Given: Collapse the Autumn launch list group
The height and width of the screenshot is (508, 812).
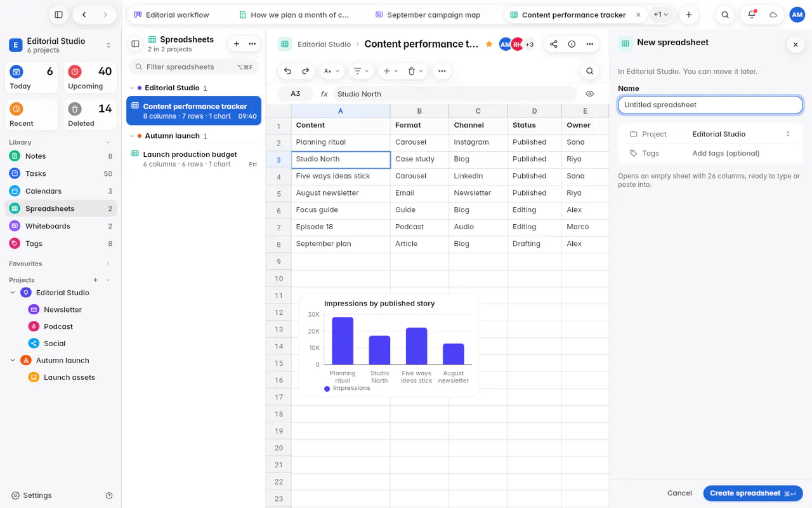Looking at the screenshot, I should pos(132,136).
